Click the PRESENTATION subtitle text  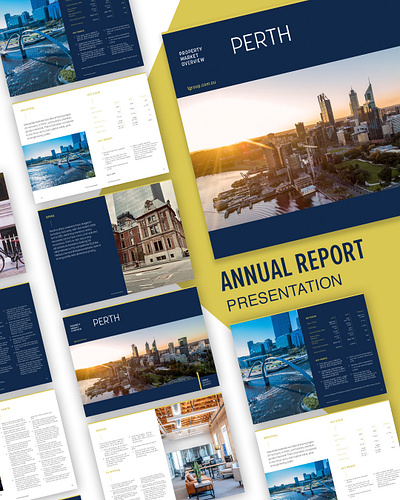click(x=284, y=292)
